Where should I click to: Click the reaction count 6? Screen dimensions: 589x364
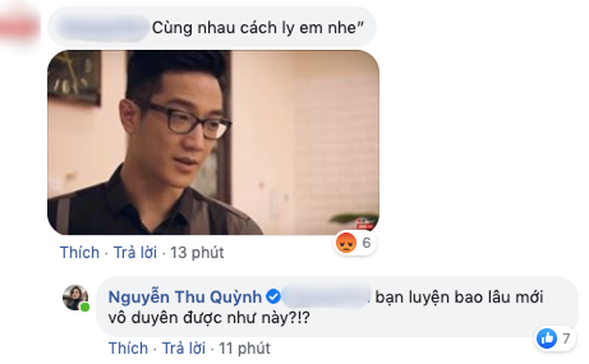[x=366, y=243]
